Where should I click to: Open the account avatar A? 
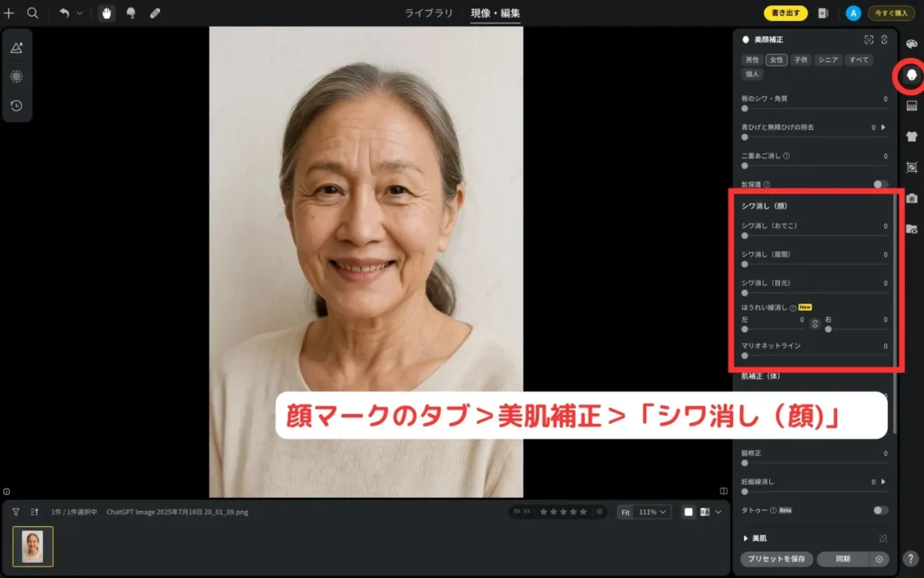pyautogui.click(x=852, y=13)
